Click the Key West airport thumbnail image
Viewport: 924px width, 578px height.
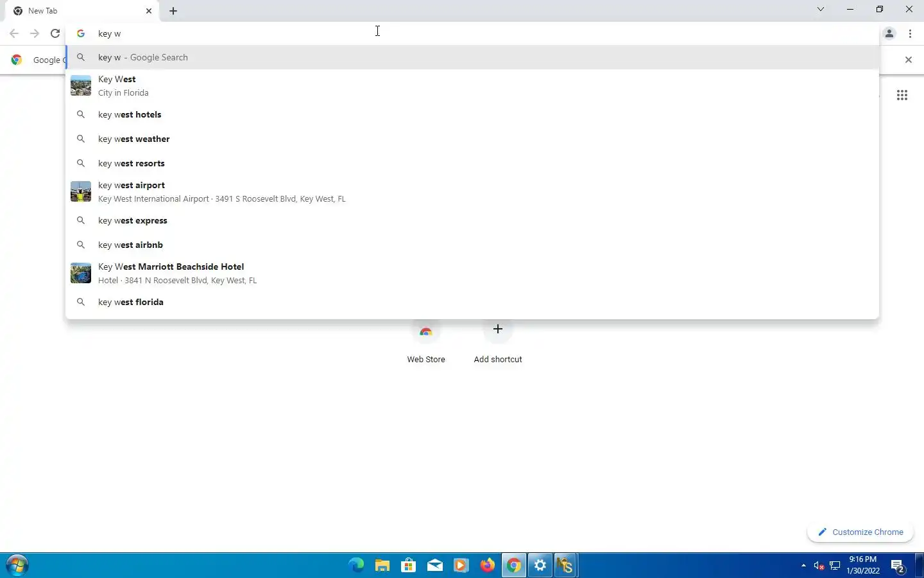pos(81,191)
